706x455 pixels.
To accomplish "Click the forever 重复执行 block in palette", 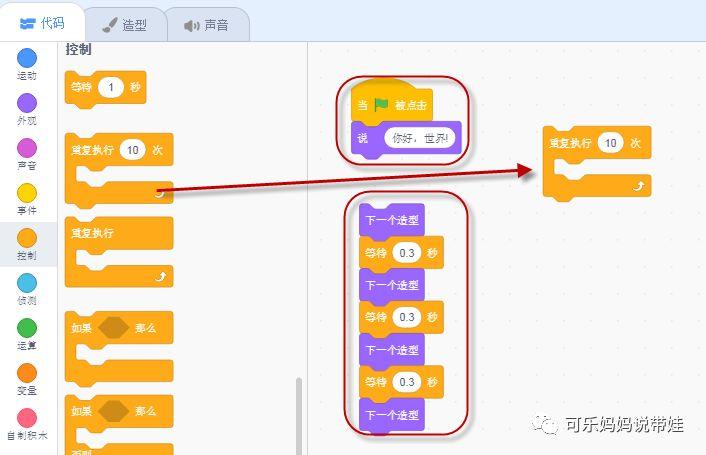I will point(119,252).
